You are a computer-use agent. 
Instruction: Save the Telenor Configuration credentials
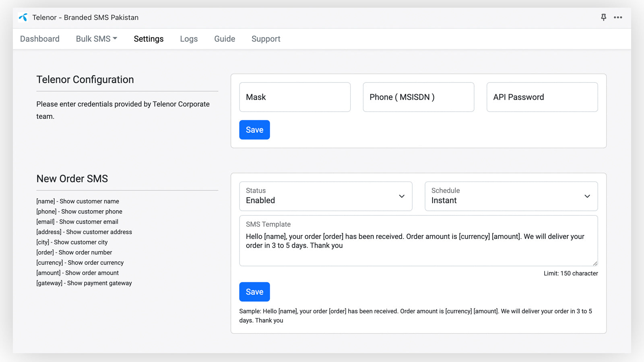pos(254,130)
